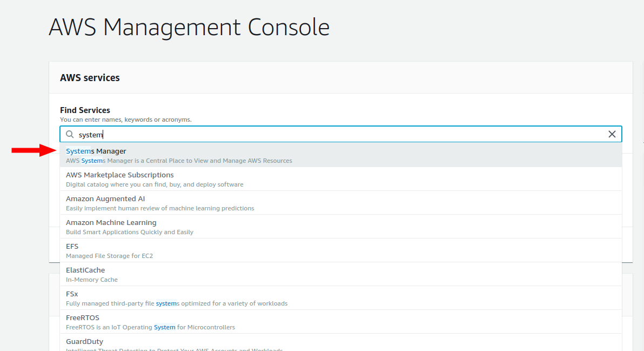Select GuardDuty at the bottom of results
The image size is (644, 351).
coord(85,341)
